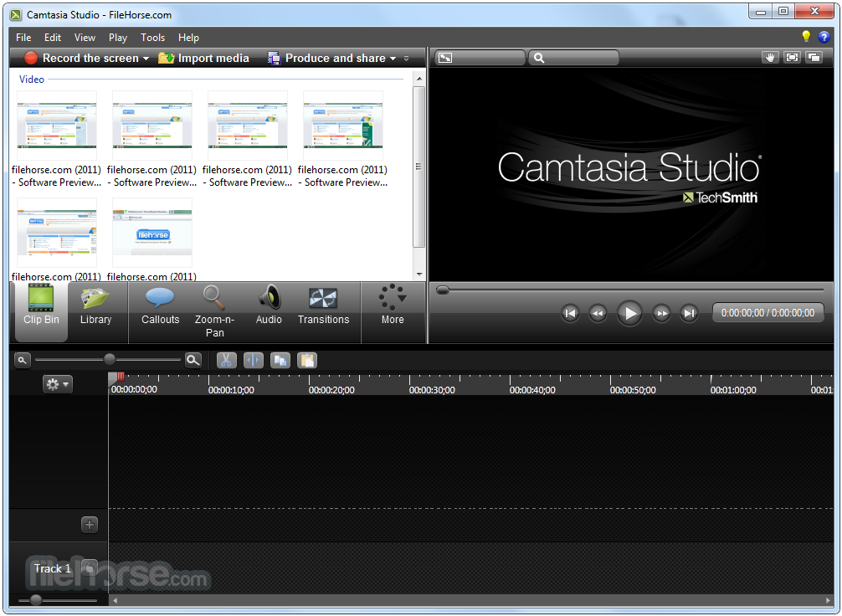Image resolution: width=842 pixels, height=616 pixels.
Task: Click the Copy tool on timeline toolbar
Action: coord(280,361)
